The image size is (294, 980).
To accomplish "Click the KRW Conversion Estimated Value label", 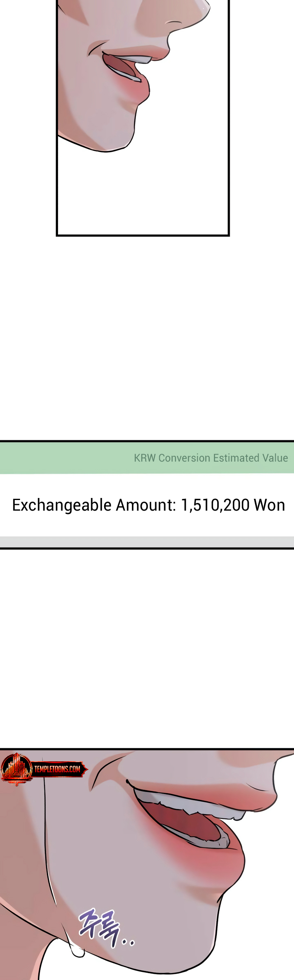I will [211, 458].
